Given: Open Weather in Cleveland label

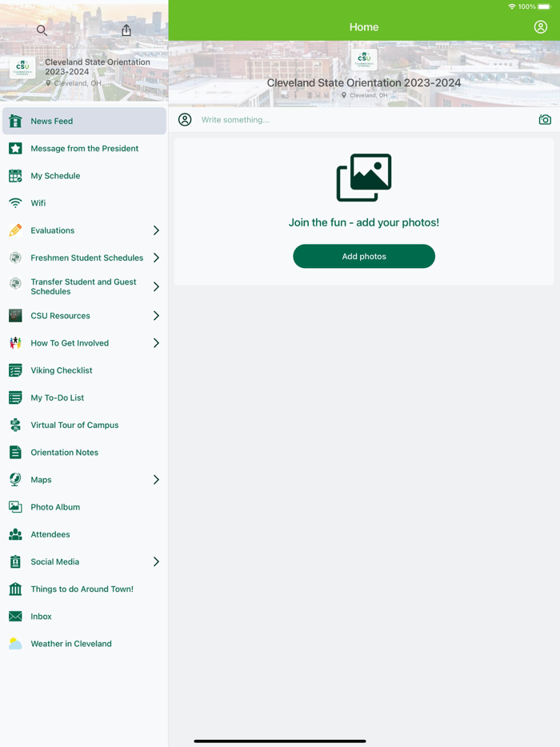Looking at the screenshot, I should pos(71,644).
